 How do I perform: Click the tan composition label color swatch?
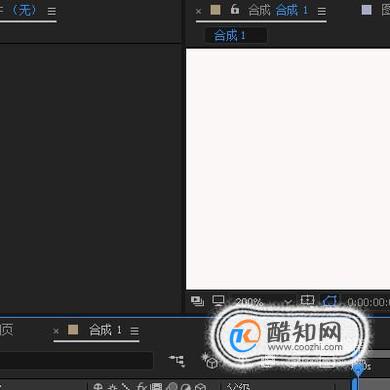click(x=215, y=10)
